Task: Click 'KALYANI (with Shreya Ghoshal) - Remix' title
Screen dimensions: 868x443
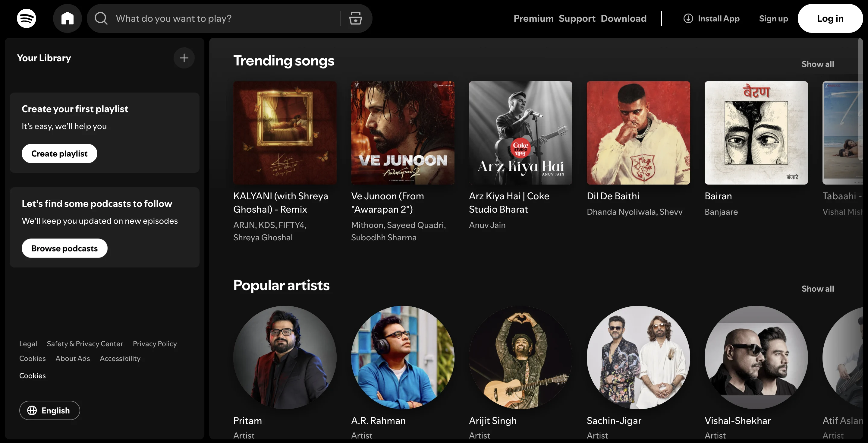Action: (x=280, y=203)
